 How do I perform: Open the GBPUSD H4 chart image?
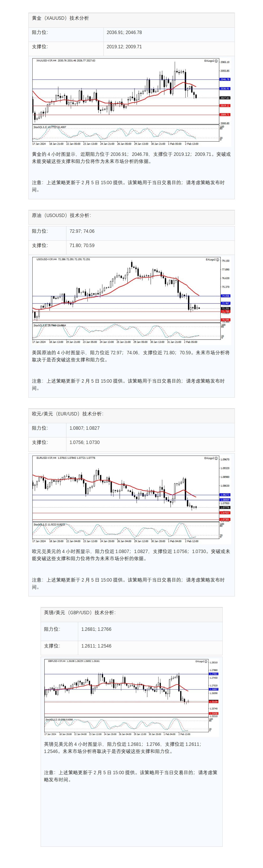point(132,698)
